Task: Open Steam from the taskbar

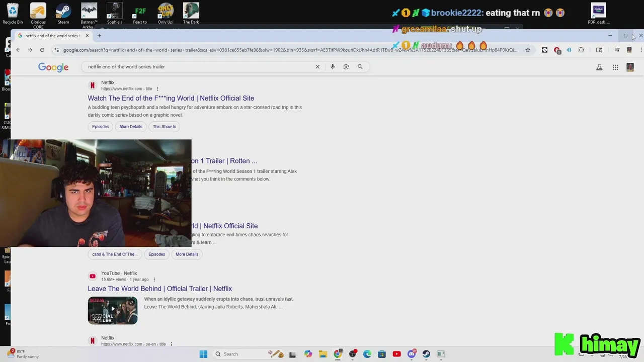Action: click(426, 354)
